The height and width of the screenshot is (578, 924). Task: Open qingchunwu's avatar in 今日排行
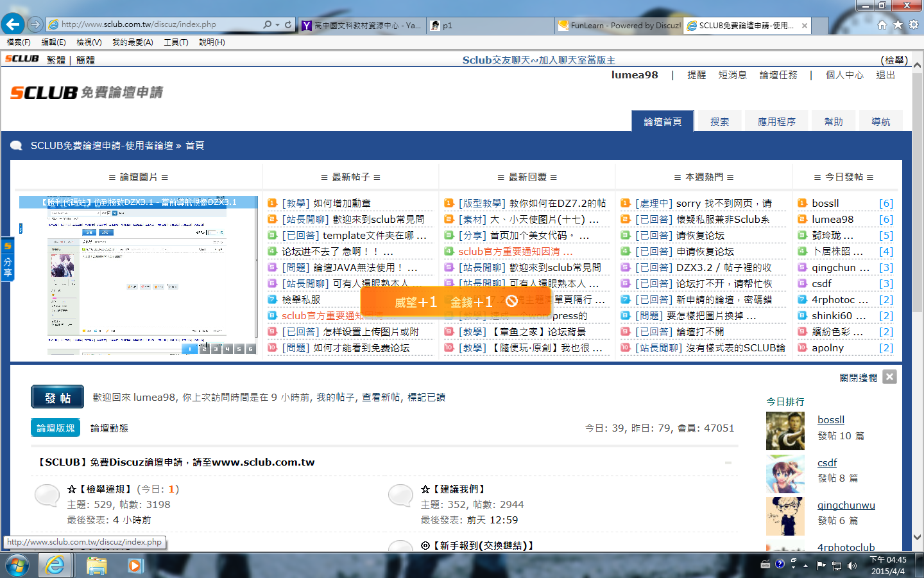(785, 516)
